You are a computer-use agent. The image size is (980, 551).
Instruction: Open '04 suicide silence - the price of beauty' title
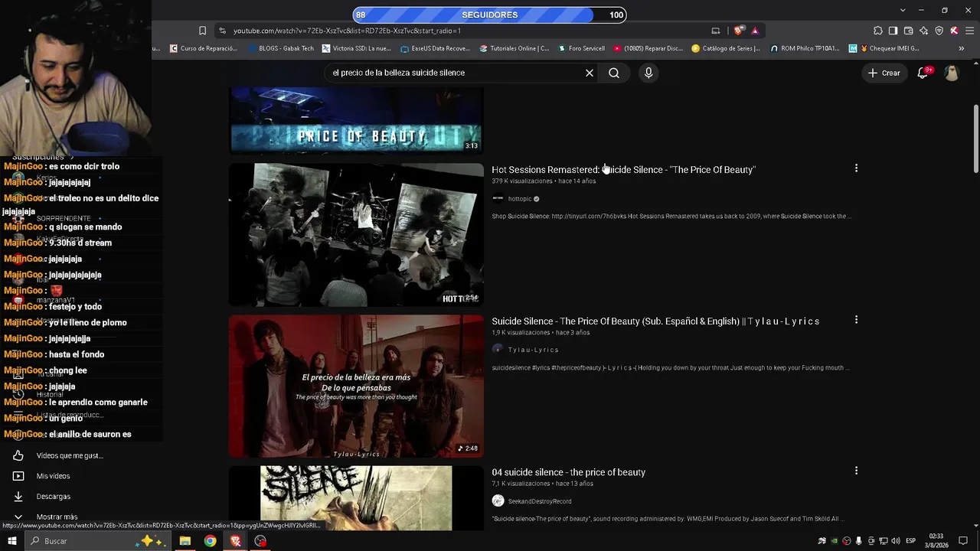pos(569,472)
